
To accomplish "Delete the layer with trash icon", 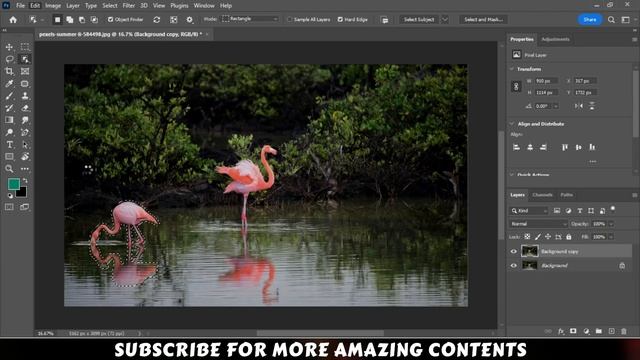I will (x=624, y=331).
